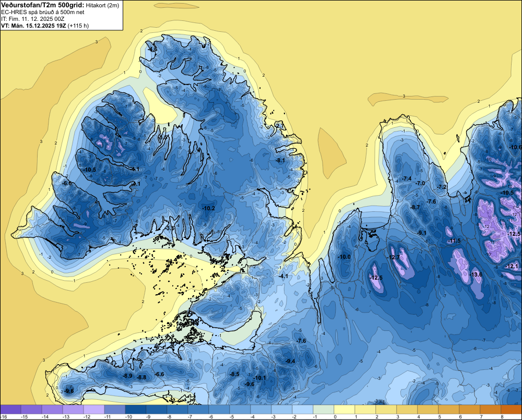Pick the orange swatch right of legend label 8
The image size is (522, 420).
[511, 410]
